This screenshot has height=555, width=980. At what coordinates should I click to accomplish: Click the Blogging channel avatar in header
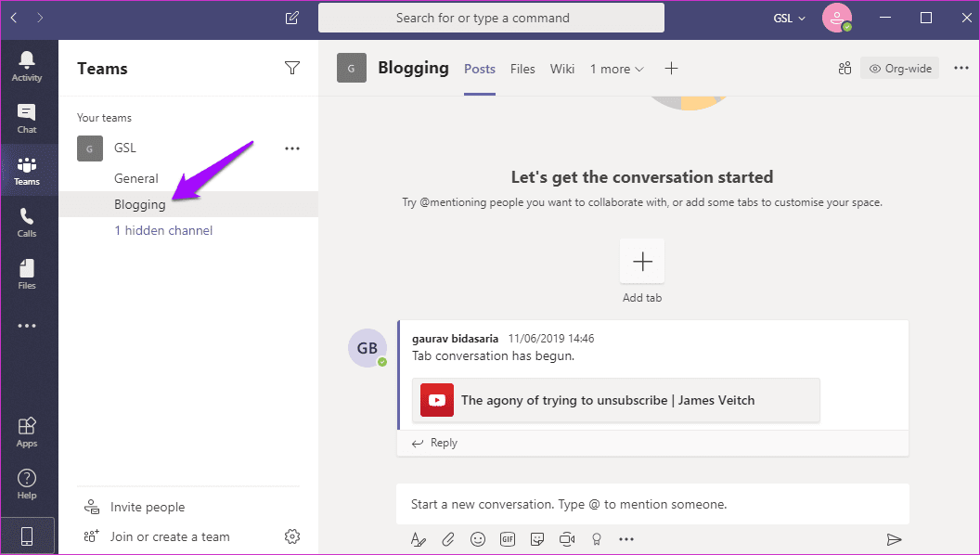(351, 68)
